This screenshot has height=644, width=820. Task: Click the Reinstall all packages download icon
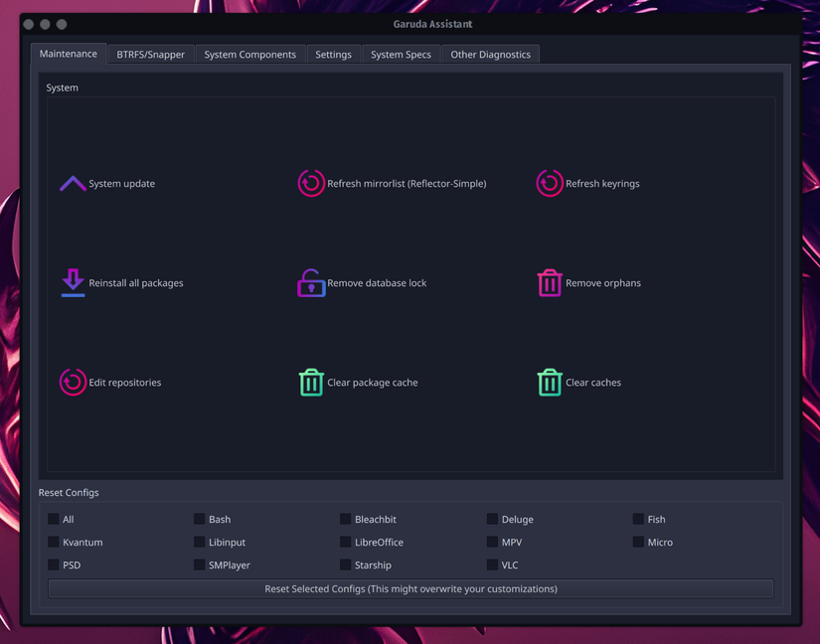[73, 283]
